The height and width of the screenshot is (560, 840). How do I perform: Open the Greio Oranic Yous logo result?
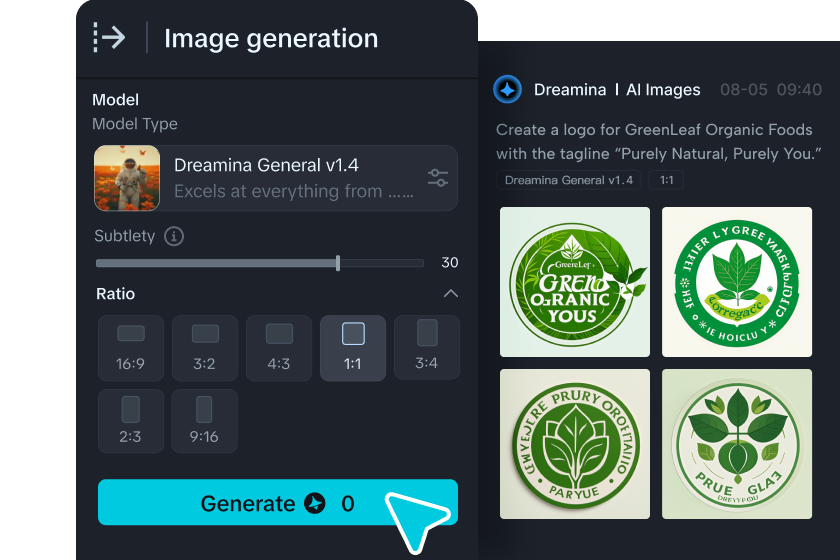coord(575,282)
